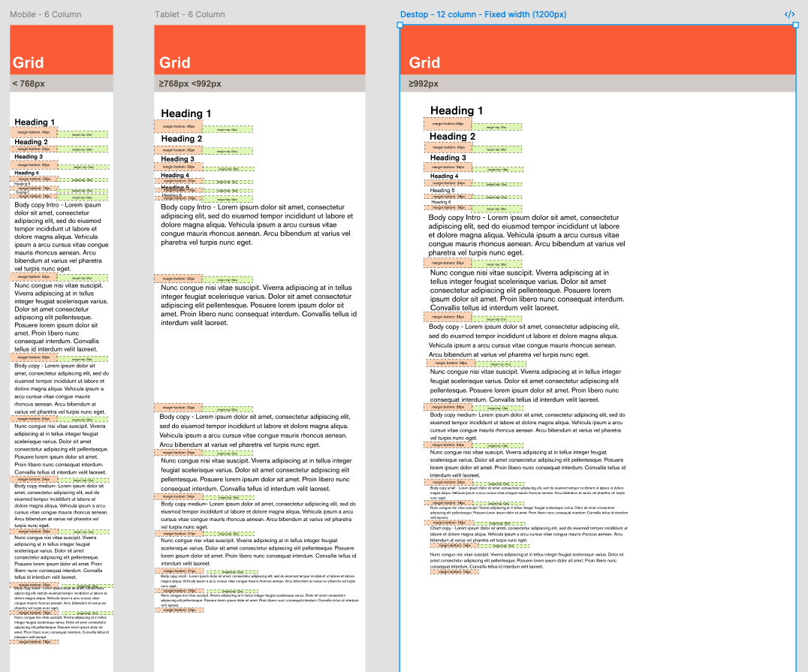The height and width of the screenshot is (672, 808).
Task: Select "Heading 6" in the Desktop frame
Action: pyautogui.click(x=441, y=202)
